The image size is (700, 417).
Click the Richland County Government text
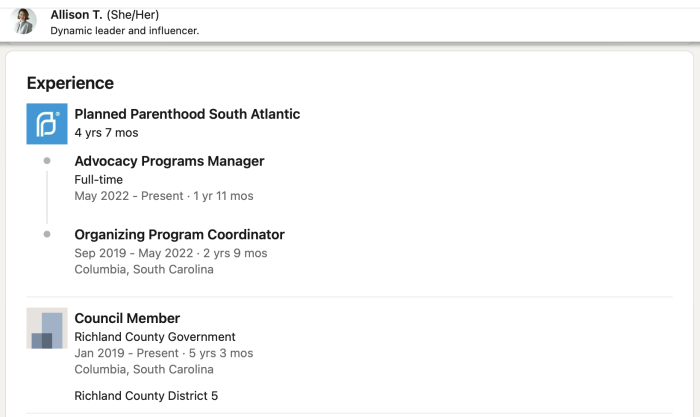click(154, 337)
